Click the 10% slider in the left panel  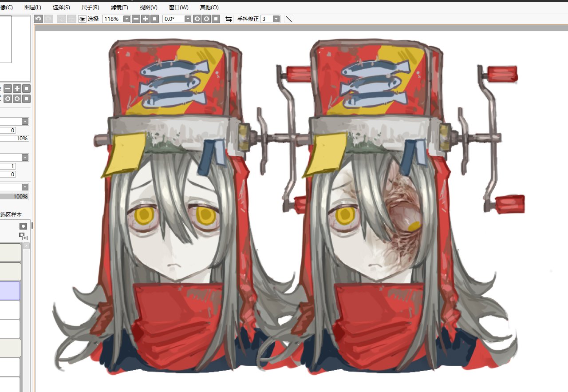[14, 139]
